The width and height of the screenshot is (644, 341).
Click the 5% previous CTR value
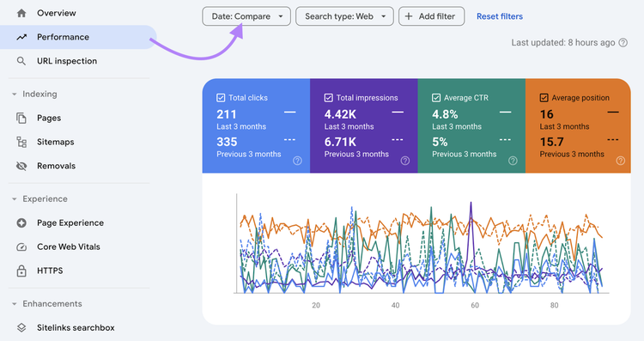click(x=440, y=142)
